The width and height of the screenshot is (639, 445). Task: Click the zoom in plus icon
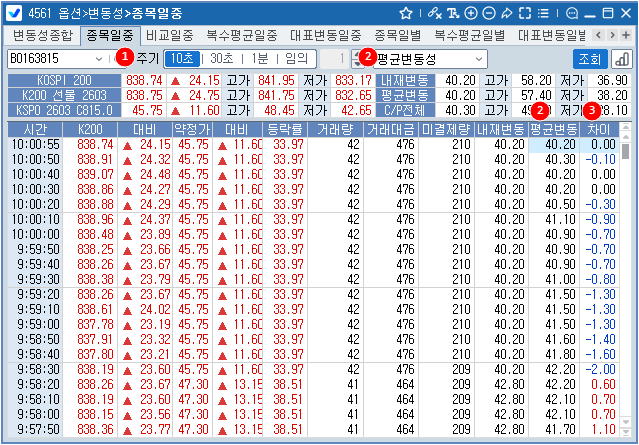pyautogui.click(x=471, y=13)
